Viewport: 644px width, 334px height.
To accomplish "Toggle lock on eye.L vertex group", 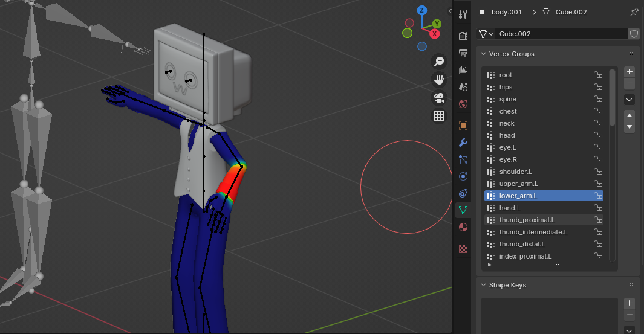I will coord(598,147).
